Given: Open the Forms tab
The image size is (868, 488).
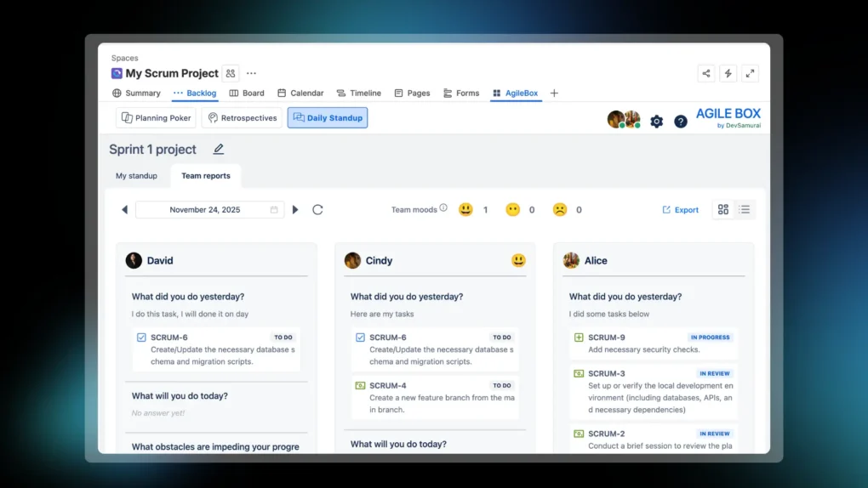Looking at the screenshot, I should tap(461, 93).
